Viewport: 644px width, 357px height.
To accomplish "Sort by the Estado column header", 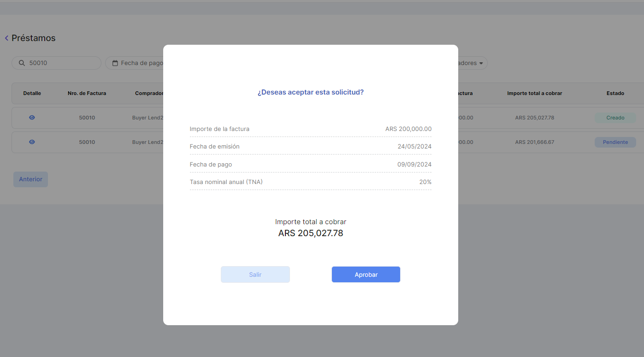I will 615,93.
